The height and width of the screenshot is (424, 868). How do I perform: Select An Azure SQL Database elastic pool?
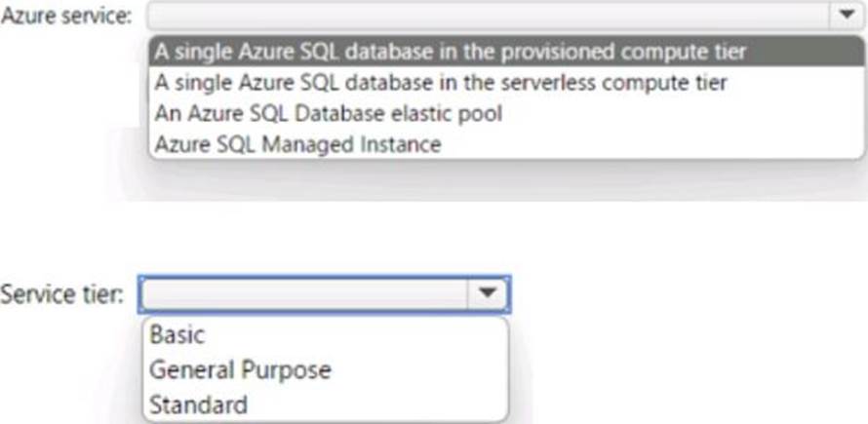(506, 114)
